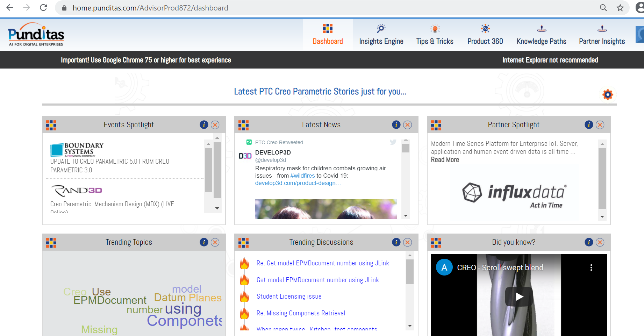Click the DEVELOP3D tweet author name
Image resolution: width=644 pixels, height=336 pixels.
273,152
